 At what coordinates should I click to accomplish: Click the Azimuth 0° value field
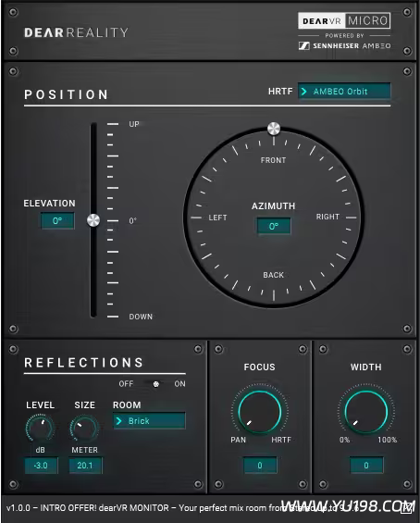click(274, 226)
